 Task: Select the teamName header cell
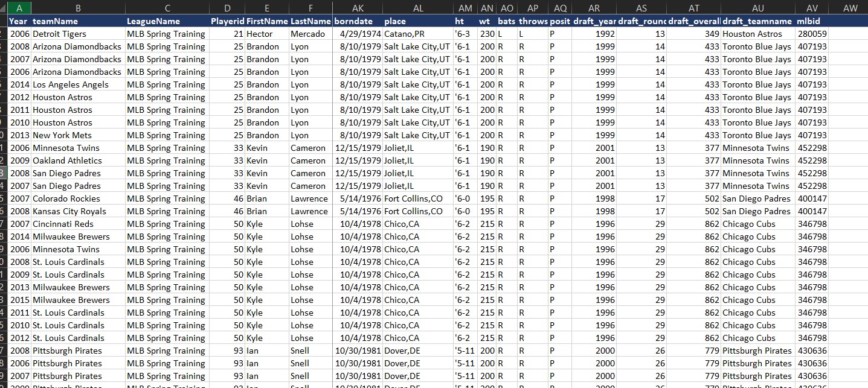(77, 21)
